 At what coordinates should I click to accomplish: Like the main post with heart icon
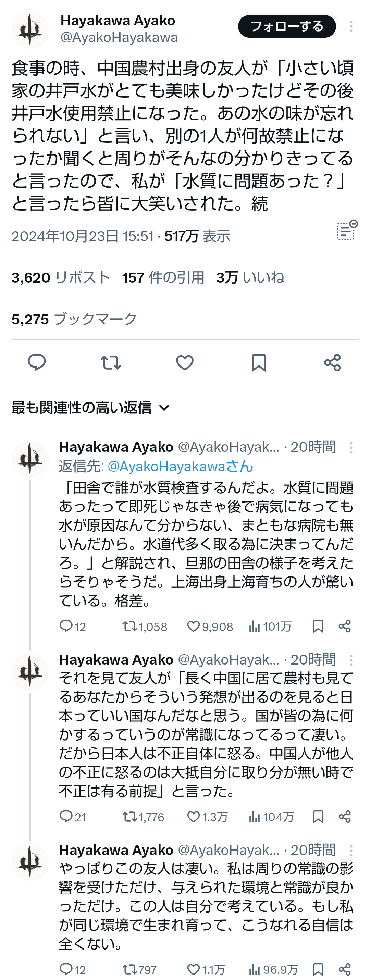pos(185,362)
